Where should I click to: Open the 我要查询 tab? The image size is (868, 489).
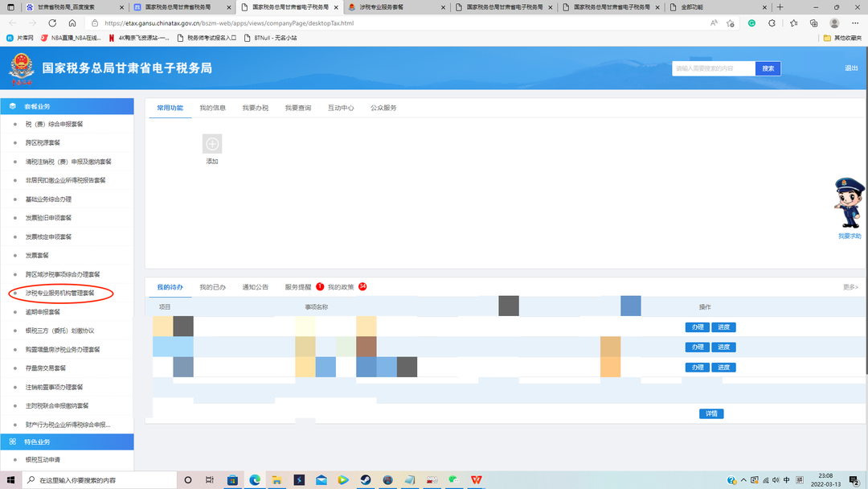(298, 108)
